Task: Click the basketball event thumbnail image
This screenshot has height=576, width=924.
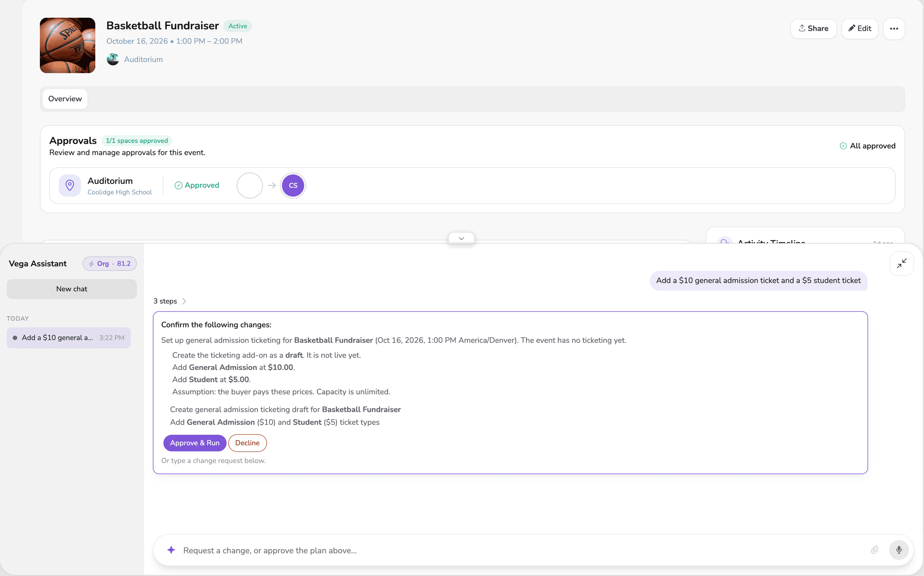Action: 67,45
